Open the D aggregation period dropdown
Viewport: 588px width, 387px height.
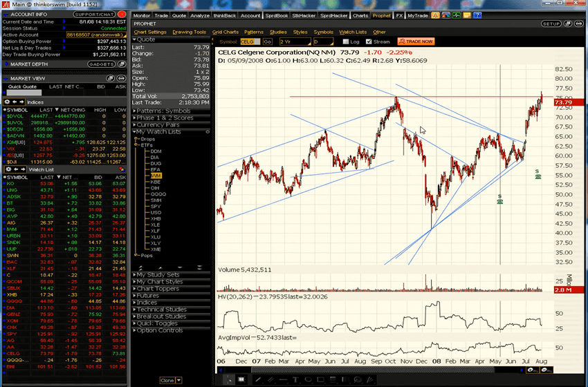(x=323, y=41)
